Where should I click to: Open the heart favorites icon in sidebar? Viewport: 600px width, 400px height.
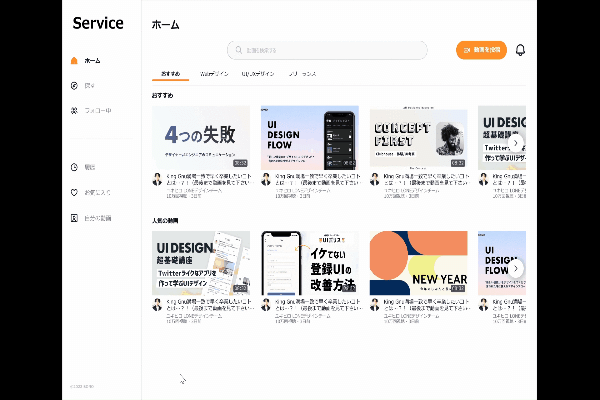click(74, 193)
